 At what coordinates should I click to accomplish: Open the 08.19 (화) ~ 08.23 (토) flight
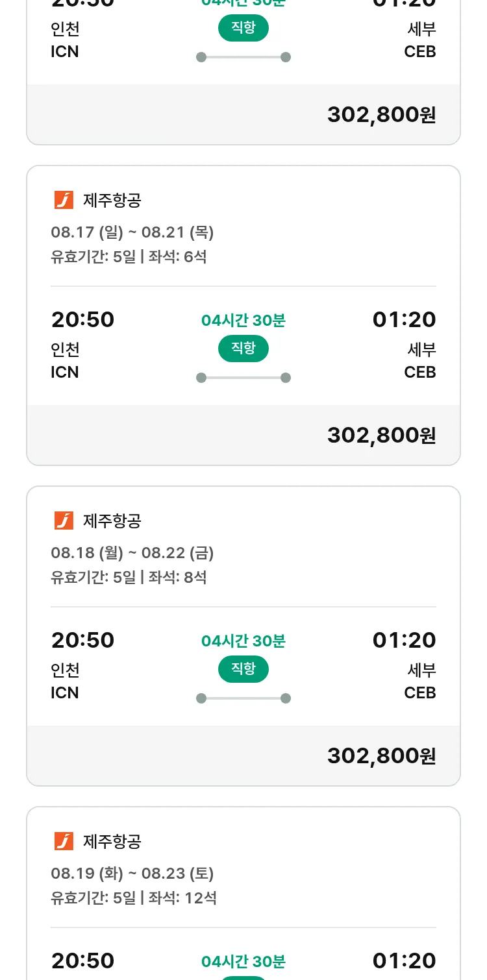point(132,874)
